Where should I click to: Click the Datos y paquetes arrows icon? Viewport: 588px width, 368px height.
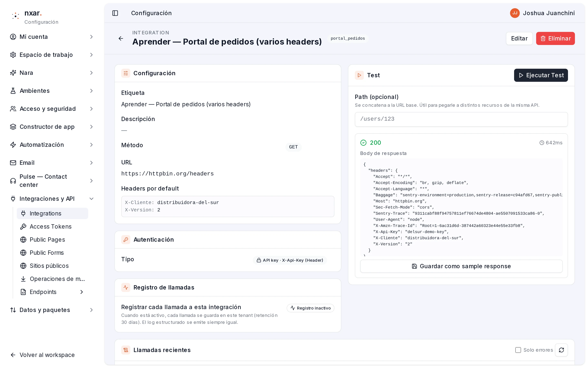coord(13,310)
